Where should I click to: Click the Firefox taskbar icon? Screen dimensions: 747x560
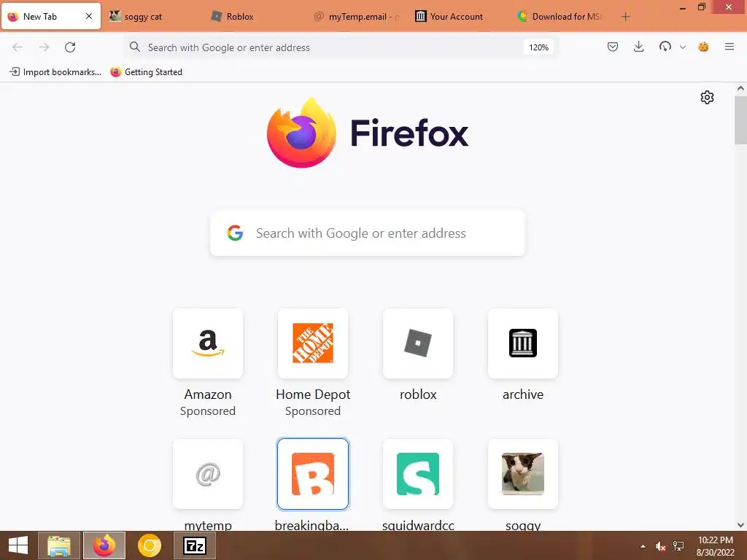coord(104,545)
